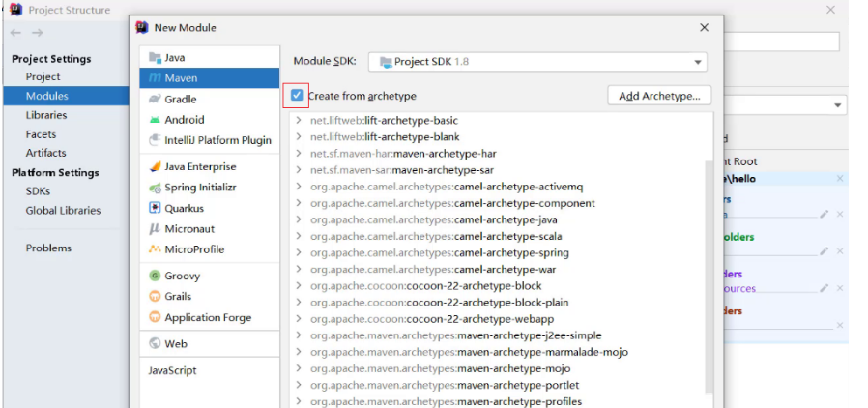Select the Java module type icon
Screen dimensions: 868x408
click(155, 58)
